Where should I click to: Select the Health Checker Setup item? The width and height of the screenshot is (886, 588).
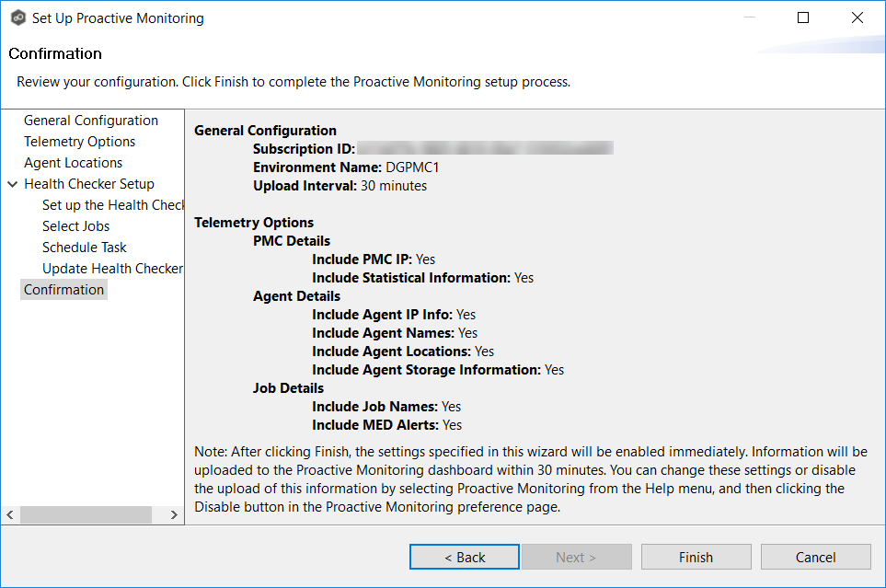tap(89, 184)
